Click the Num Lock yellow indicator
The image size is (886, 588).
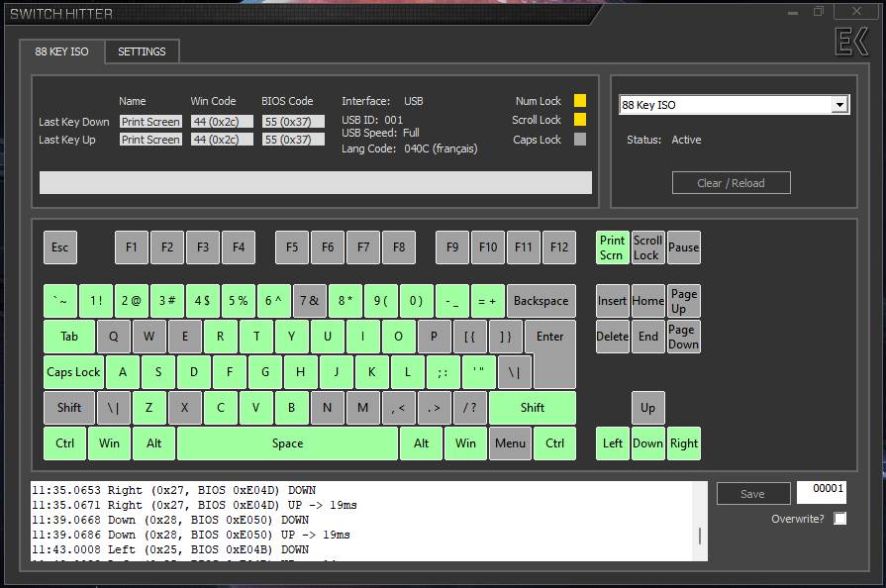pyautogui.click(x=580, y=101)
